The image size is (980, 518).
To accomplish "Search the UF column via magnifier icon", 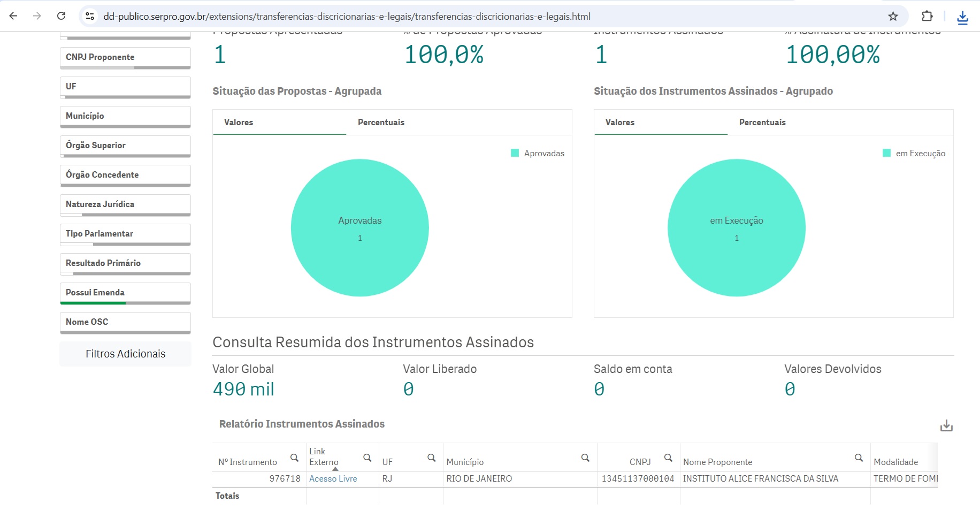I will [x=432, y=458].
